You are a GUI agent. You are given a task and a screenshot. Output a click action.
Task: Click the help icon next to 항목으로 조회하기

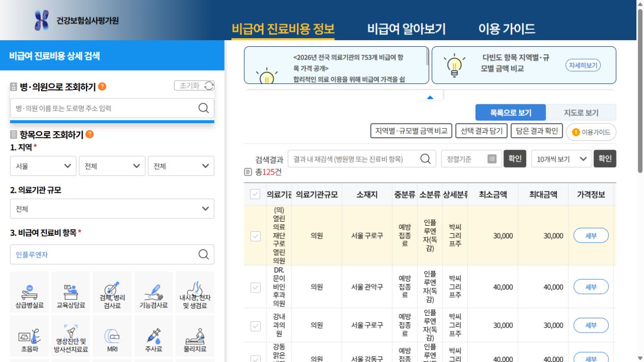[90, 134]
